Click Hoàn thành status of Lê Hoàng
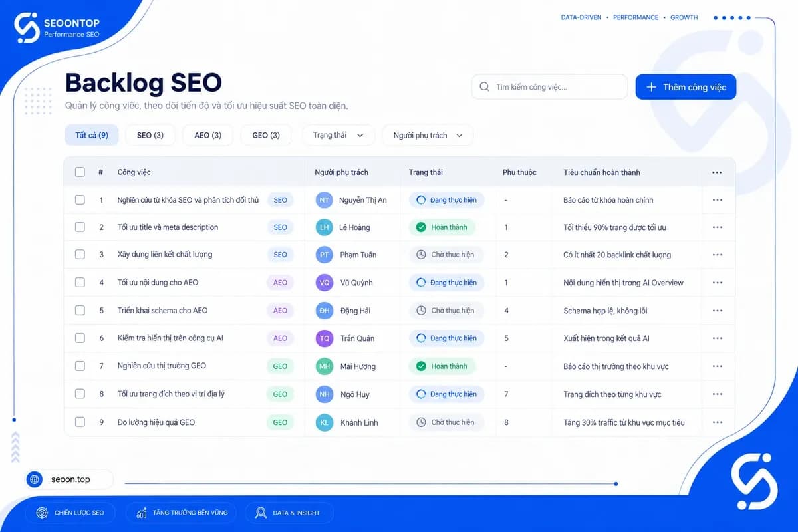This screenshot has width=798, height=532. (442, 227)
